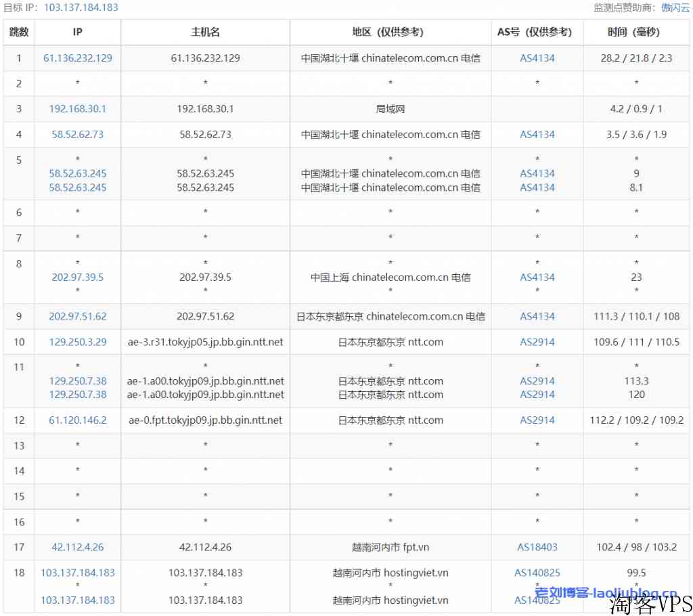Select region 中国上海 chinatelecom.com.cn 电信

pos(390,278)
